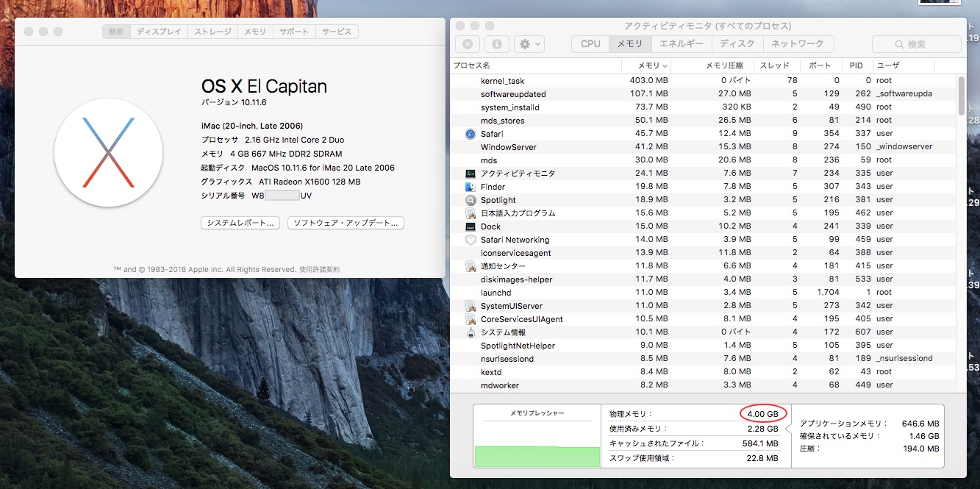The image size is (980, 489).
Task: Open the ネットワーク tab
Action: [798, 44]
